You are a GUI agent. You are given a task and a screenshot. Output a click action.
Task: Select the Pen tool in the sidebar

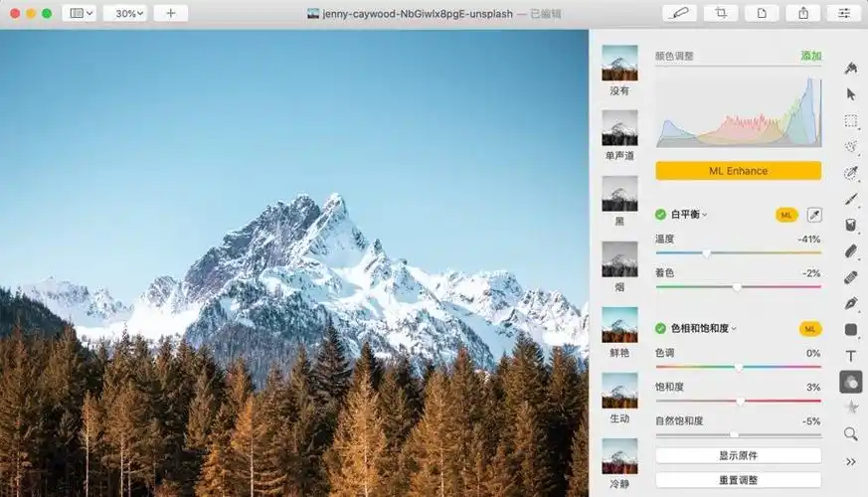coord(851,303)
